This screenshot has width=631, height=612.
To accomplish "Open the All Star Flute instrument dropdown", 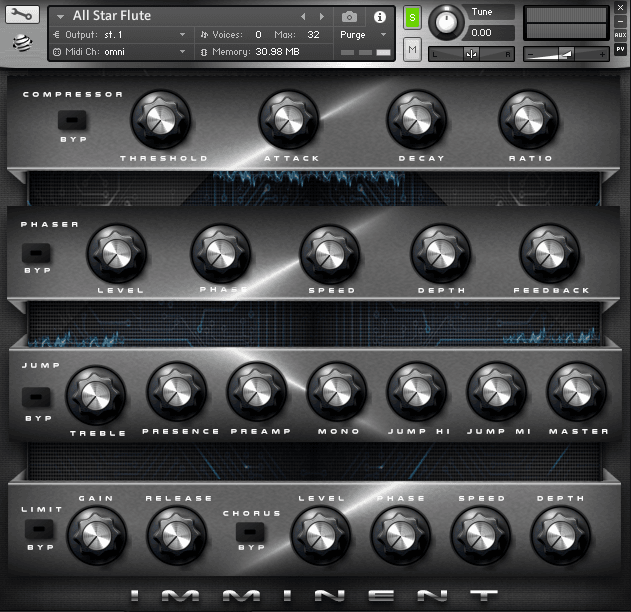I will (61, 16).
